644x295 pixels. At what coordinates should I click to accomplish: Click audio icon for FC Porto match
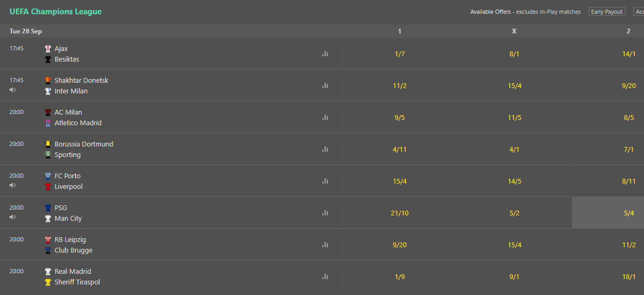pyautogui.click(x=13, y=185)
